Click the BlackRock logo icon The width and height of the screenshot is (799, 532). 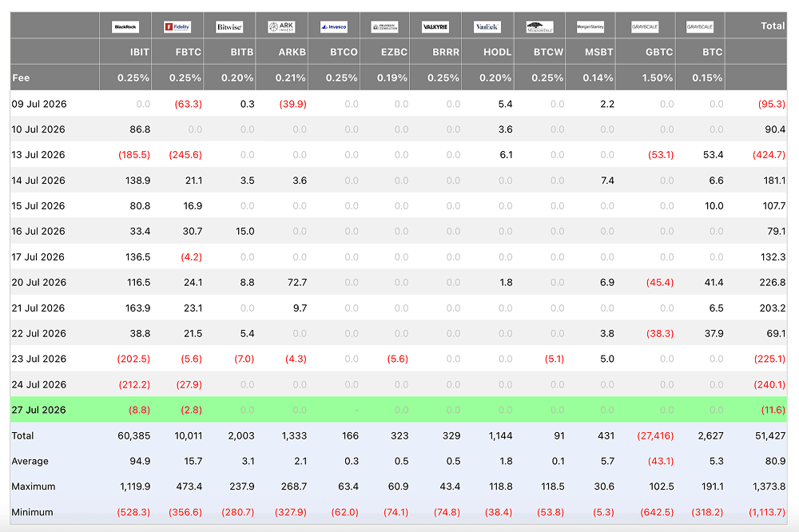click(x=125, y=26)
